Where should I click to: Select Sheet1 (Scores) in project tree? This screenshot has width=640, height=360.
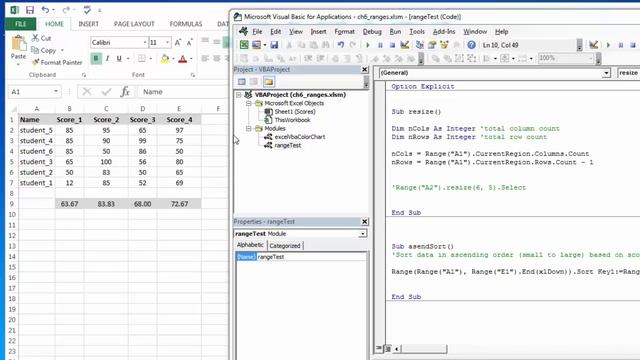pyautogui.click(x=295, y=111)
